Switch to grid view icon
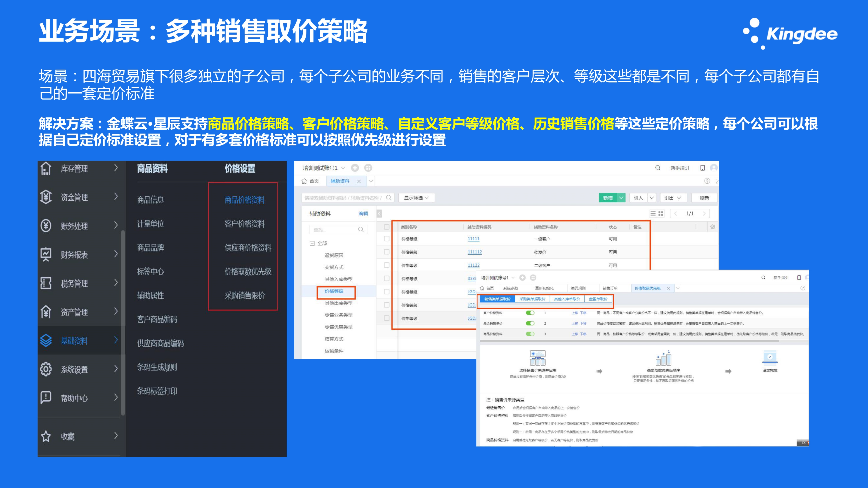Image resolution: width=868 pixels, height=488 pixels. click(660, 213)
